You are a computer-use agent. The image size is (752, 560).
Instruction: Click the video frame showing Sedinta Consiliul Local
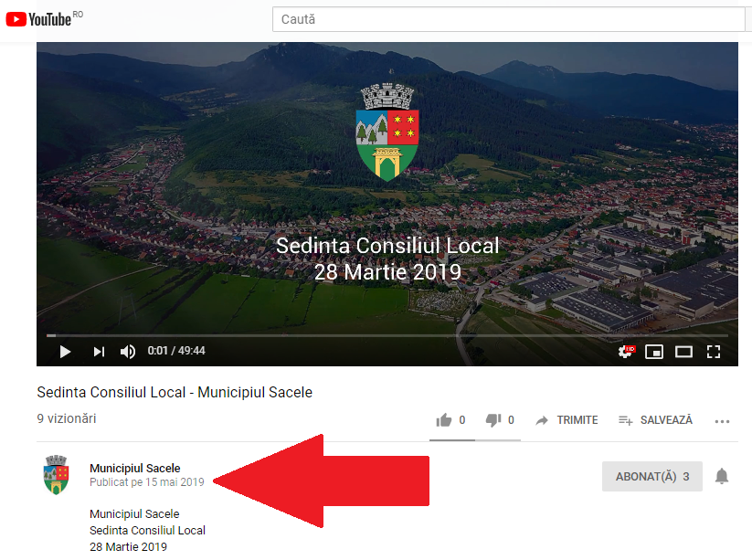tap(387, 201)
